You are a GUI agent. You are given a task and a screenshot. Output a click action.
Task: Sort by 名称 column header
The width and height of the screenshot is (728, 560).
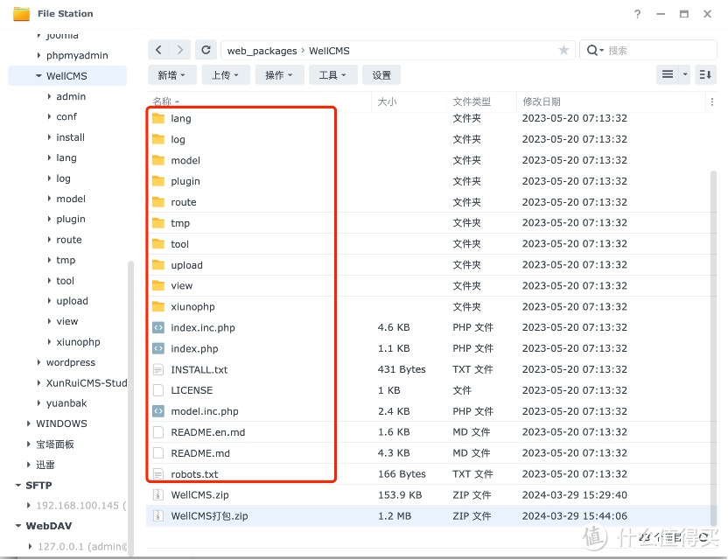pyautogui.click(x=162, y=101)
